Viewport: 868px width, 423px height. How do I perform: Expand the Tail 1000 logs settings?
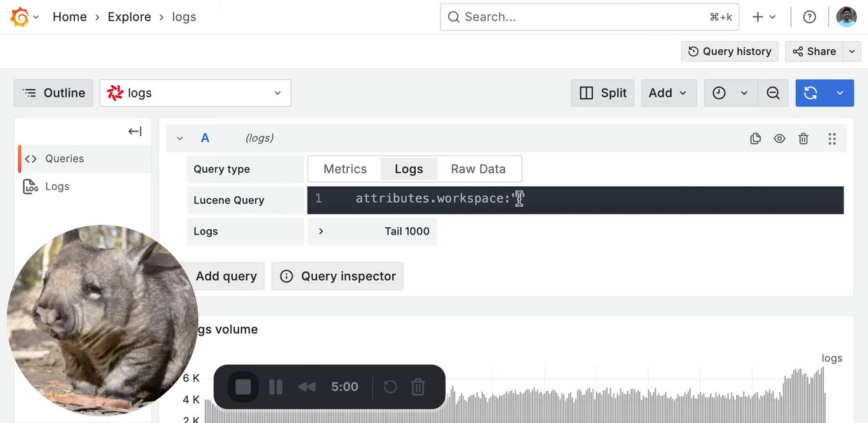coord(372,231)
